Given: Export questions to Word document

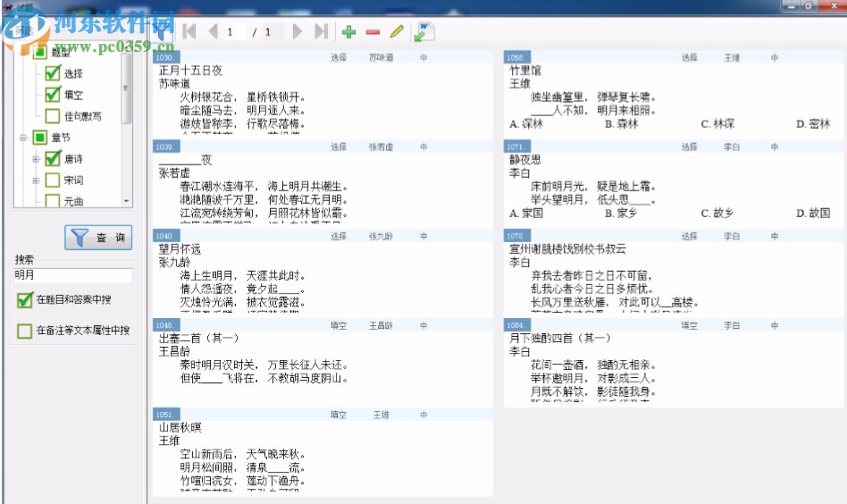Looking at the screenshot, I should pos(424,32).
